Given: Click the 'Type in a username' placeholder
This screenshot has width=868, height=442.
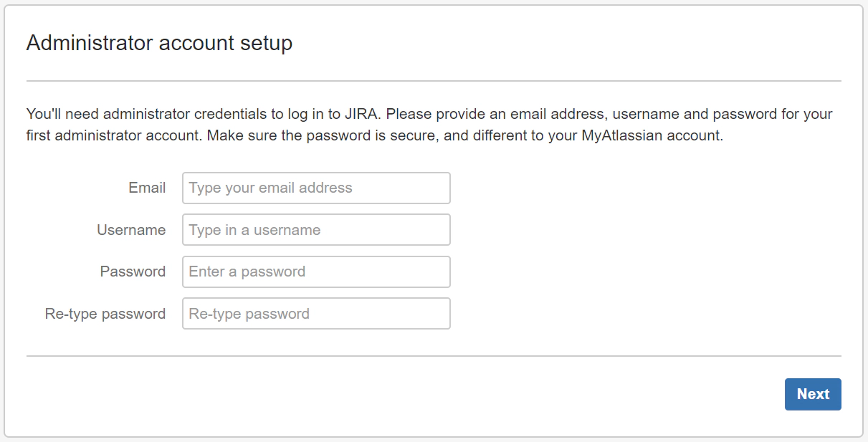Looking at the screenshot, I should [252, 229].
